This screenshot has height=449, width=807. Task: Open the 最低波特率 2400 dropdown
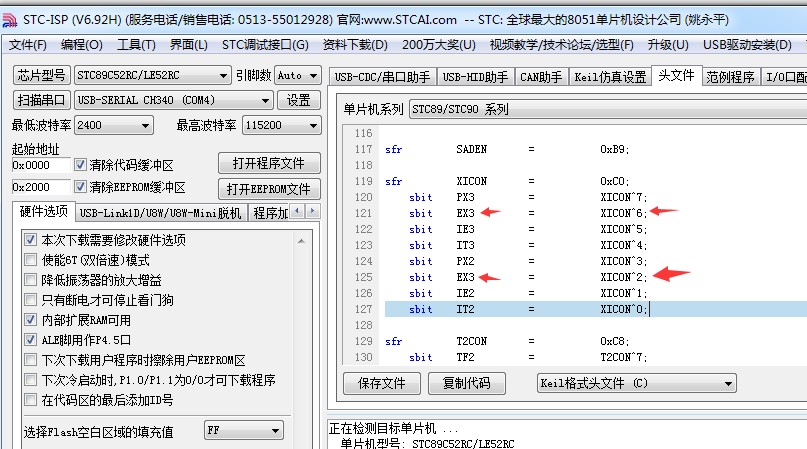(114, 125)
